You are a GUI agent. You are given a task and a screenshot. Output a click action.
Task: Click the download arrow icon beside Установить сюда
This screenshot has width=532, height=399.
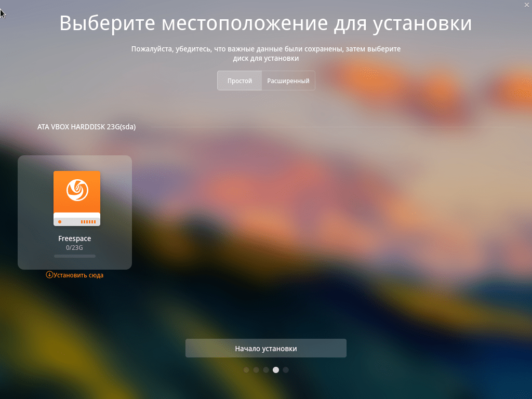coord(48,275)
